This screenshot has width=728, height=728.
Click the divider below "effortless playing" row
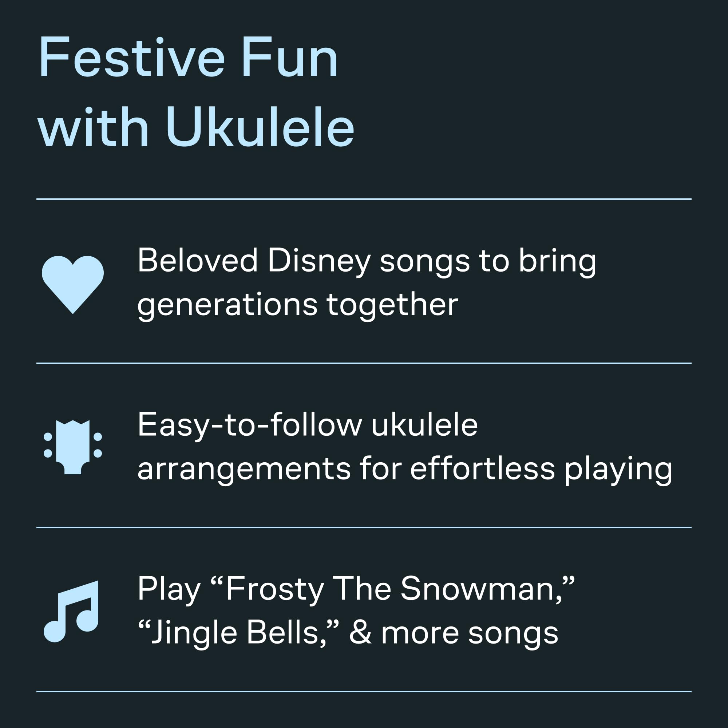tap(364, 527)
